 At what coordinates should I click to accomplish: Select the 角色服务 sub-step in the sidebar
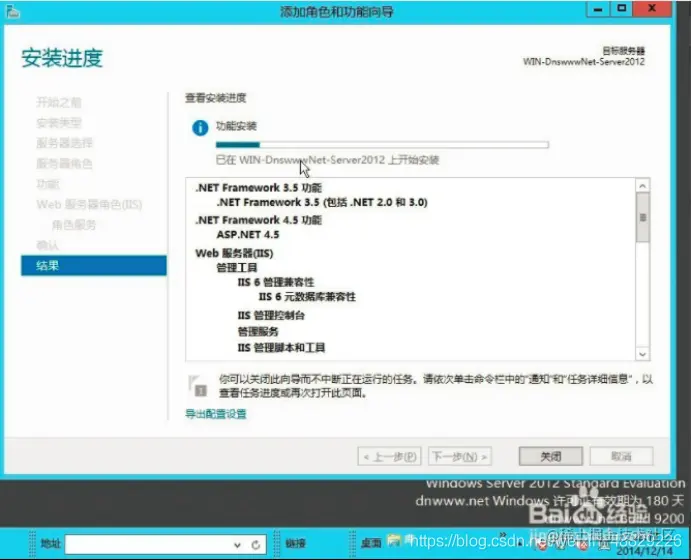74,225
